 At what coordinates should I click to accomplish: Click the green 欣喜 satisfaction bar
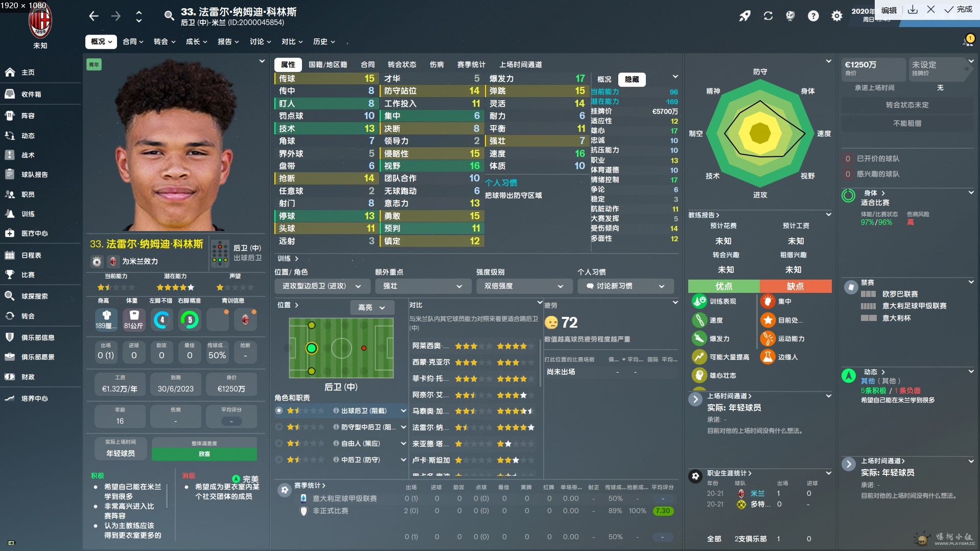click(x=204, y=454)
